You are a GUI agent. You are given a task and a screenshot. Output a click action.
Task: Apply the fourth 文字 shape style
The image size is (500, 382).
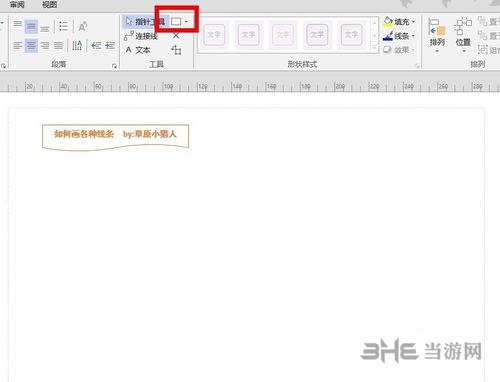[x=317, y=34]
